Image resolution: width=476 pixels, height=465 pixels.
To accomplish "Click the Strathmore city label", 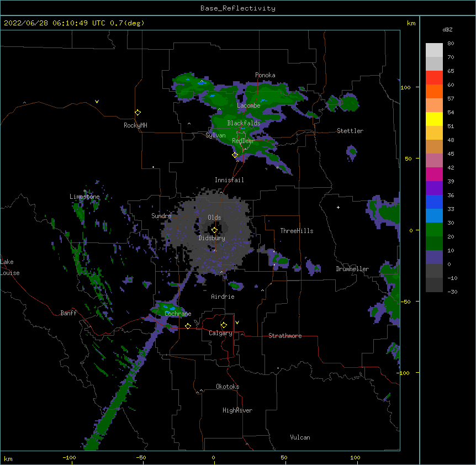I will point(285,336).
